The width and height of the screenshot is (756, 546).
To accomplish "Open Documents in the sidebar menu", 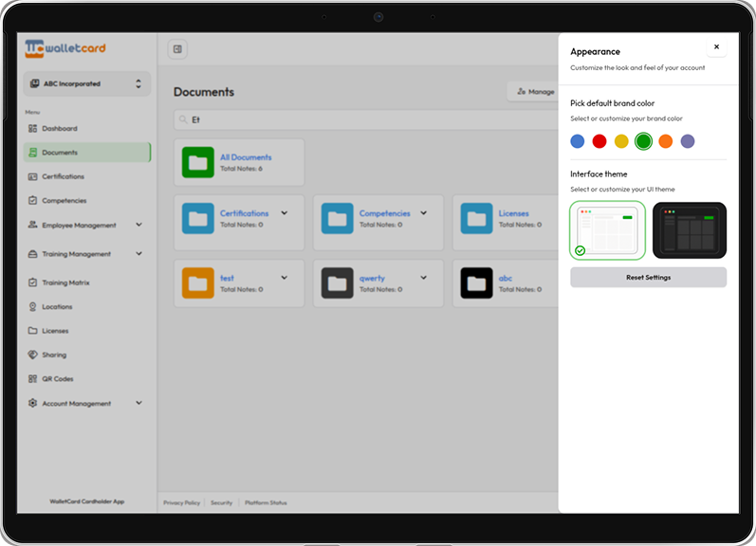I will coord(86,153).
